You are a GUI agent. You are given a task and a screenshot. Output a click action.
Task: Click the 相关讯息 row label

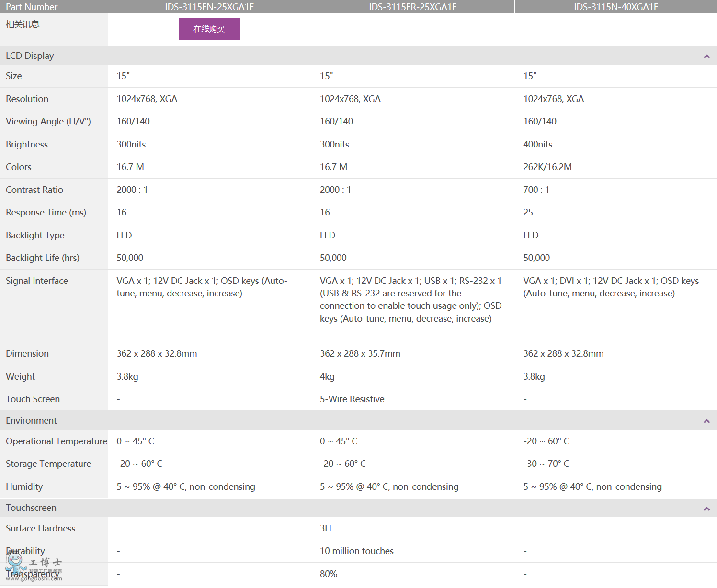(x=23, y=24)
